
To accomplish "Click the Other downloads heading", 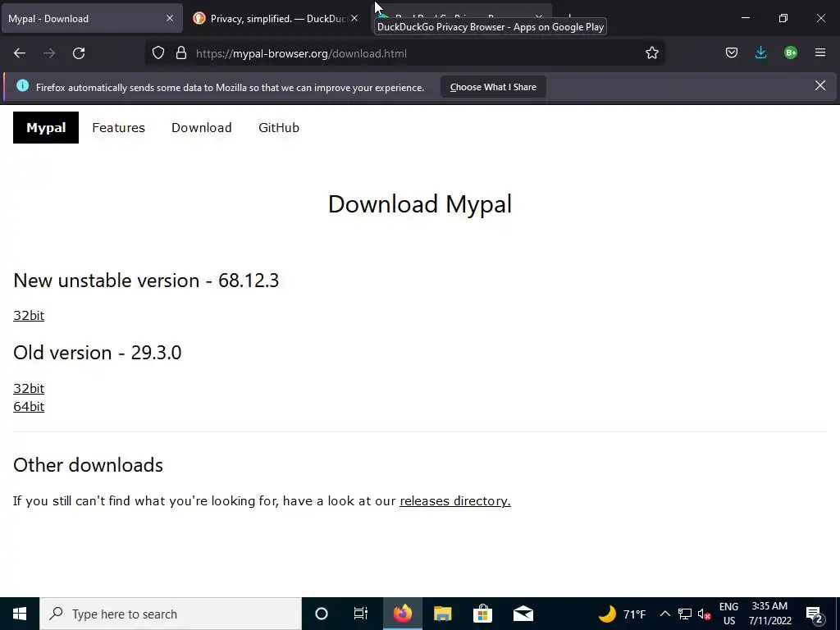I will (89, 465).
